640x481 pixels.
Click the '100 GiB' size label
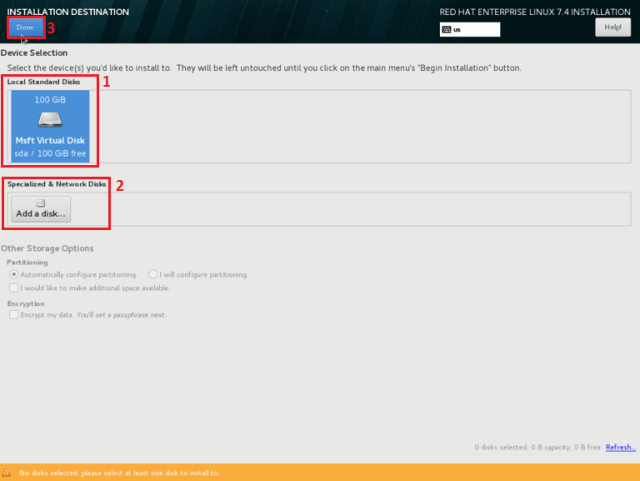(x=50, y=100)
